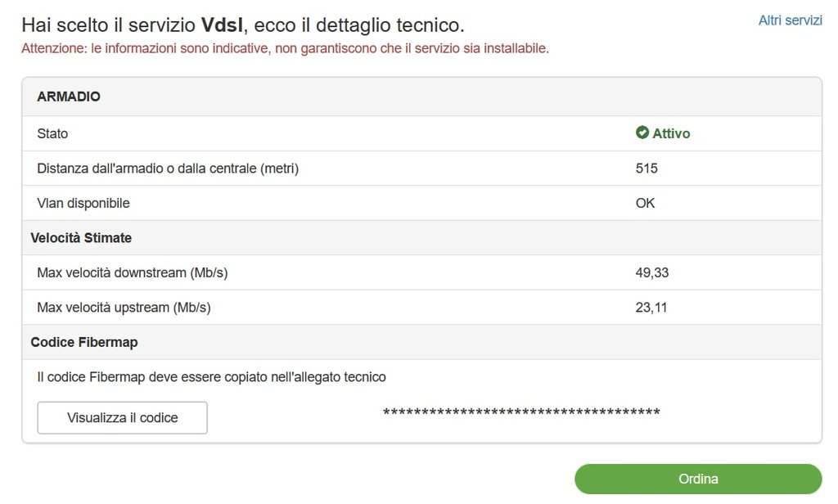Select the ARMADIO section header
838x504 pixels.
[69, 97]
